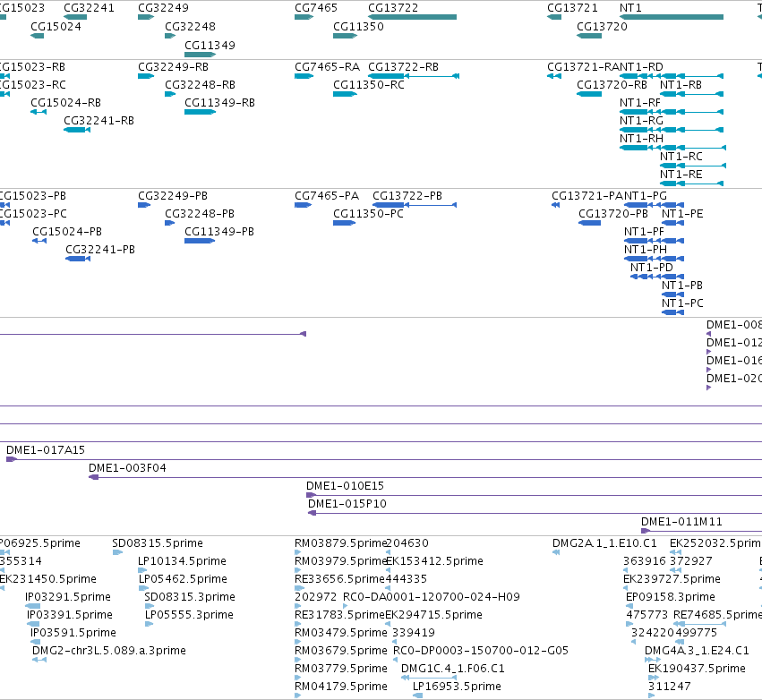Click EST RC0-DA0001-120700-024-H09
Screen dimensions: 762x700
(346, 607)
